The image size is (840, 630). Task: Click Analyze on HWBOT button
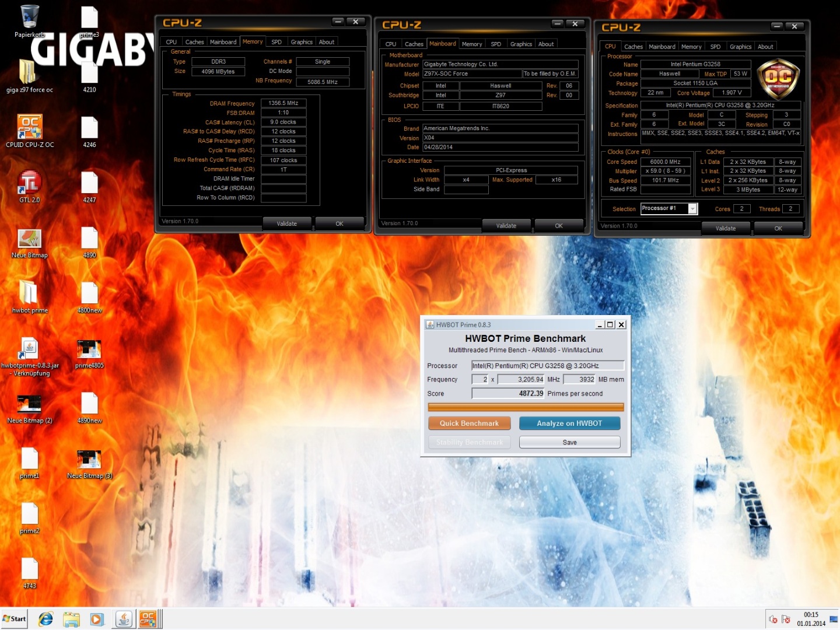[x=569, y=423]
